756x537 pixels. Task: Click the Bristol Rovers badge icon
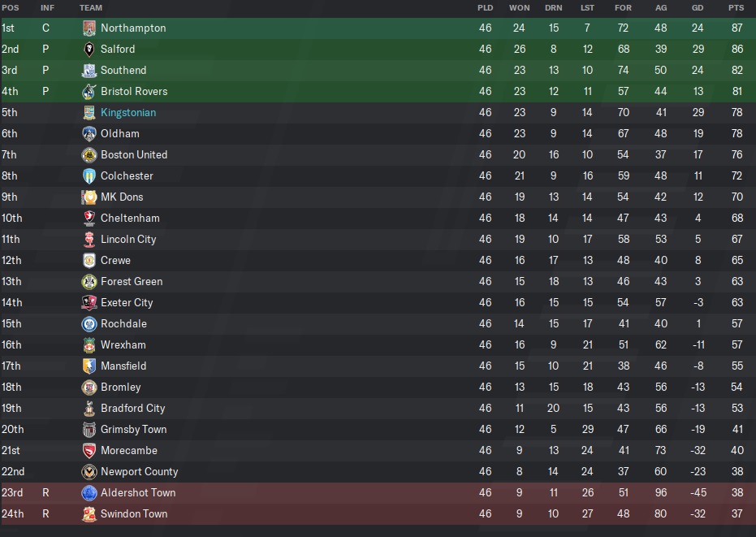89,92
